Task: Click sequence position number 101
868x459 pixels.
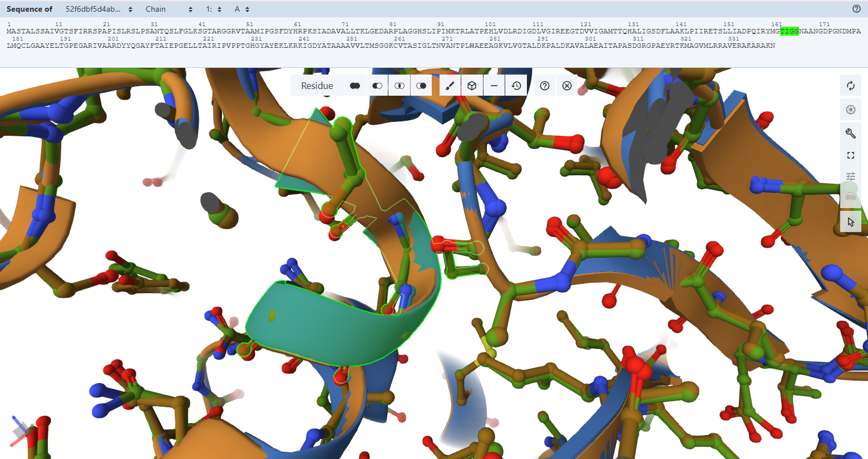Action: pos(490,24)
